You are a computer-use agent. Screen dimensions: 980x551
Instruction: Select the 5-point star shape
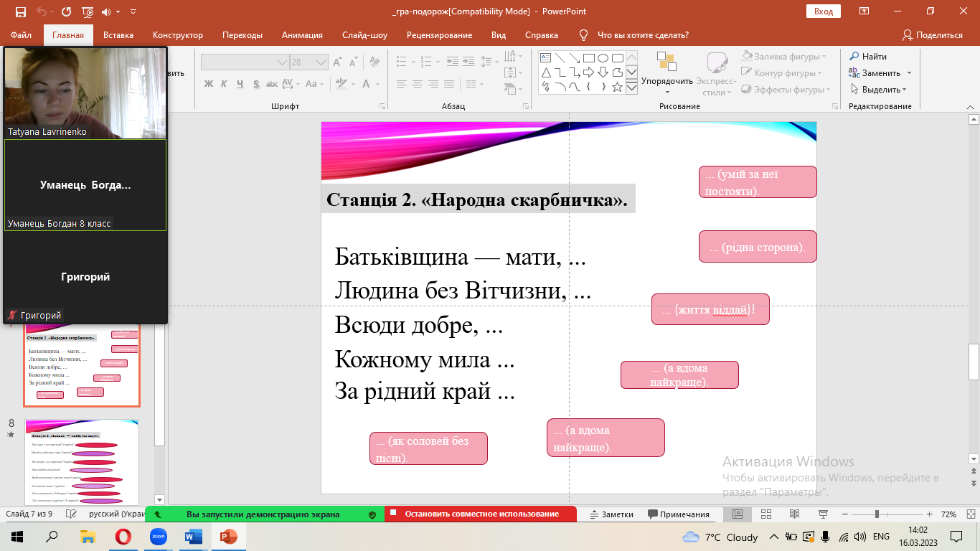pyautogui.click(x=618, y=87)
